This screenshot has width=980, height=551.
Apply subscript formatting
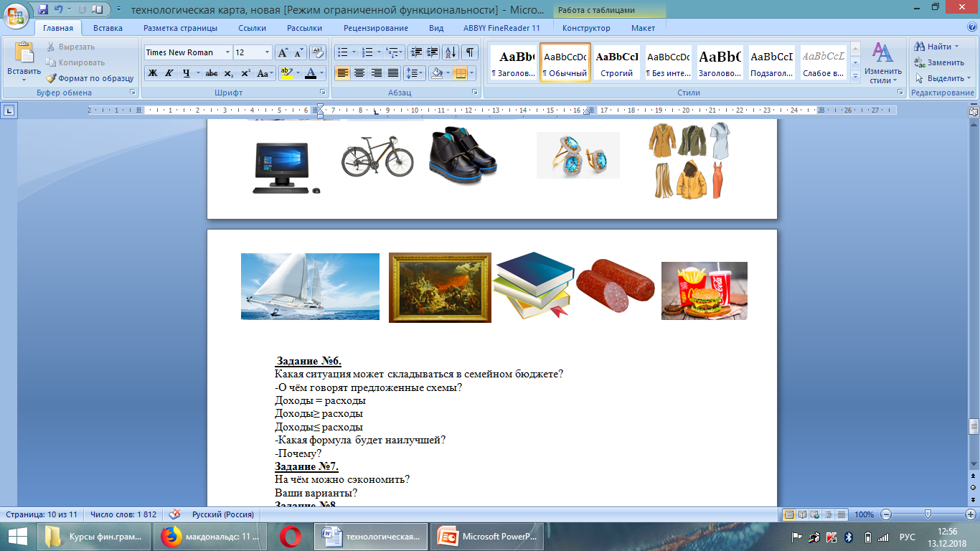(228, 73)
